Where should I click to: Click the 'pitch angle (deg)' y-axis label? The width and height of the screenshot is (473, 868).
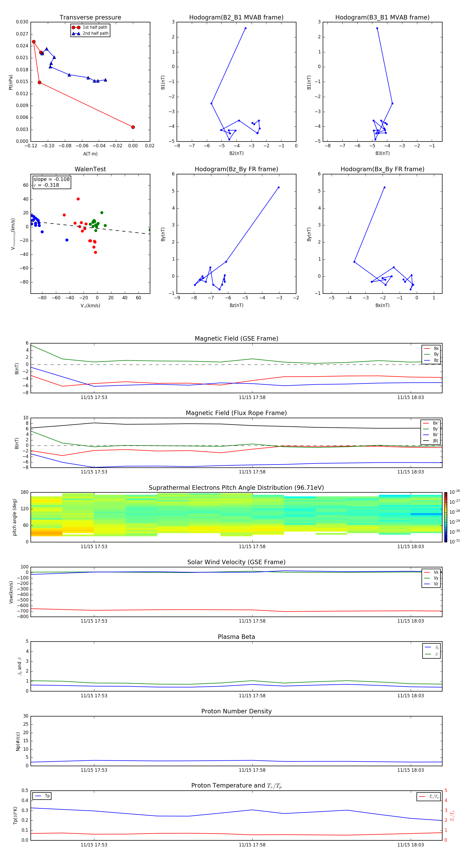14,517
